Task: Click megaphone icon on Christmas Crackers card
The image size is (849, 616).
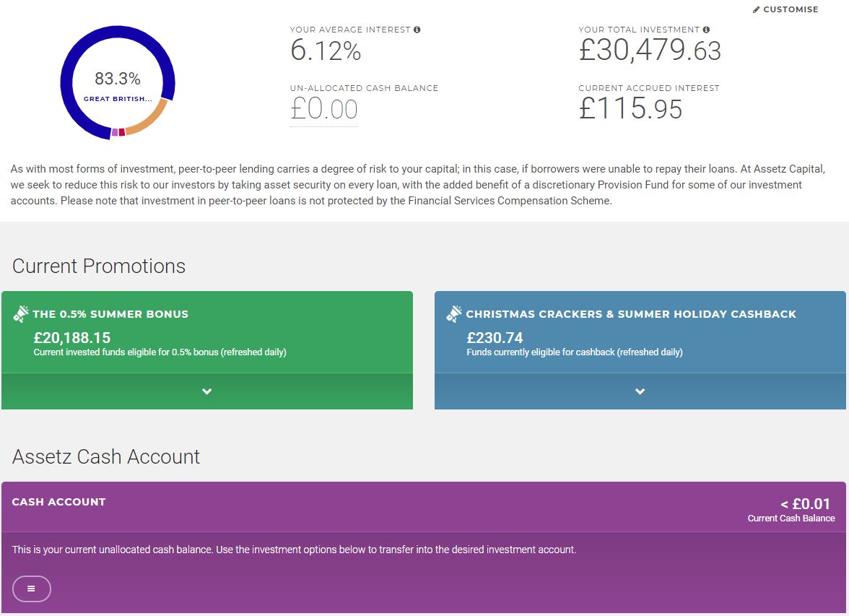Action: [x=453, y=313]
